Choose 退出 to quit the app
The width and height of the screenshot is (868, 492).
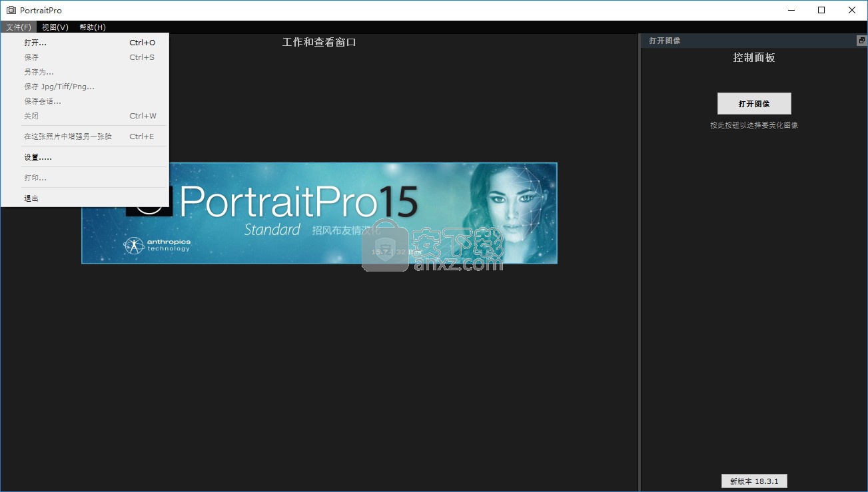85,198
